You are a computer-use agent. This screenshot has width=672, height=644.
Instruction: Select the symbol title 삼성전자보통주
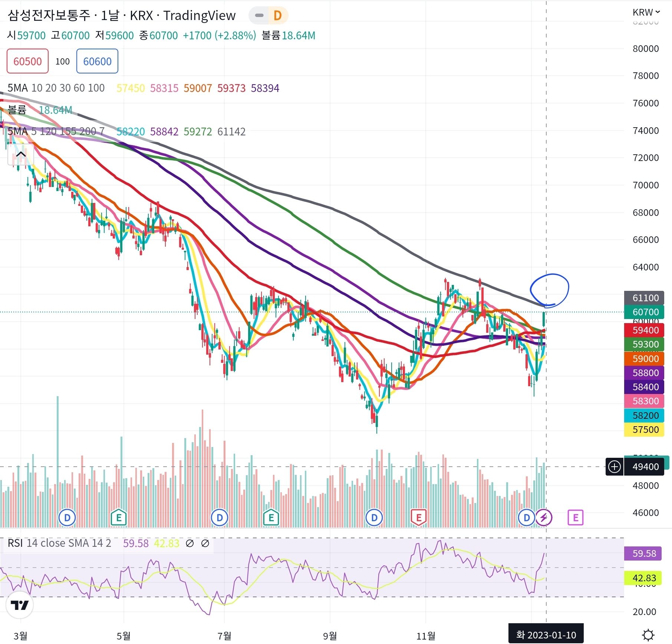49,16
